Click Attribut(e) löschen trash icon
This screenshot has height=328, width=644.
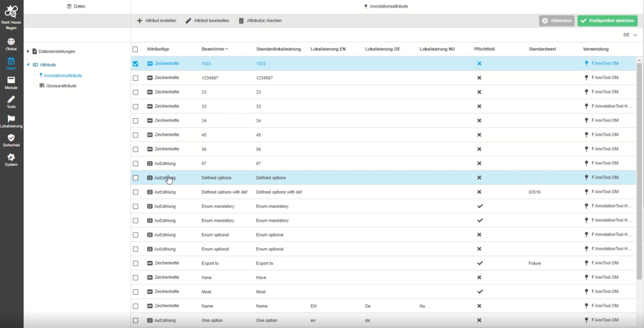tap(241, 21)
